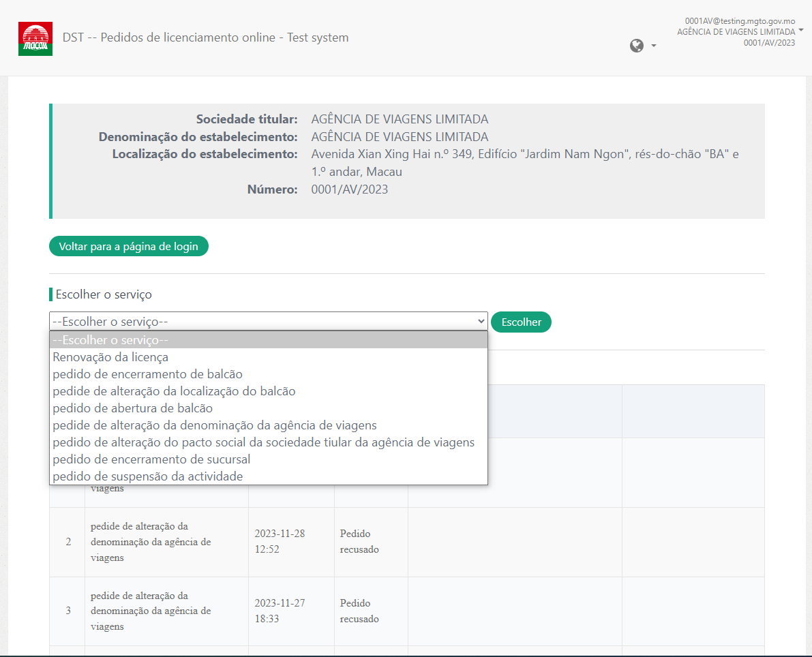Click row 2 dated 2023-11-28 12:52
Image resolution: width=812 pixels, height=657 pixels.
point(280,542)
